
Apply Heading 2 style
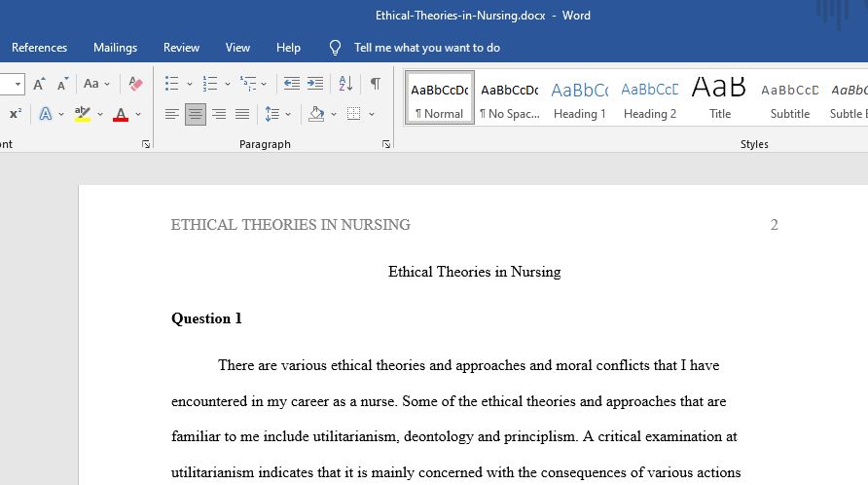(650, 98)
